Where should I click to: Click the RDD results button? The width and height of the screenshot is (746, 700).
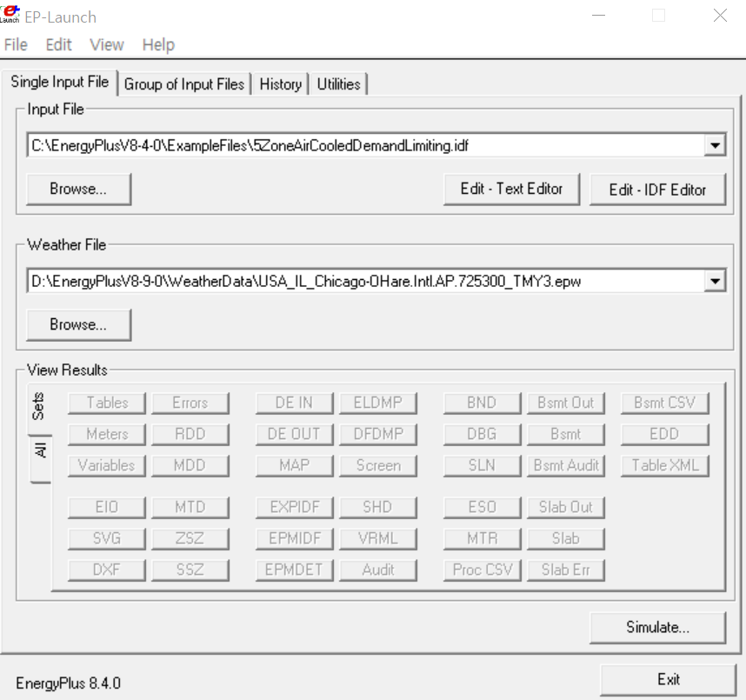[x=190, y=434]
